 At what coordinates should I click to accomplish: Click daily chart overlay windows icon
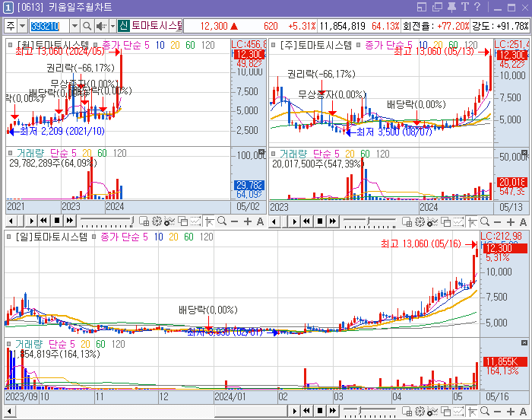coord(445,412)
